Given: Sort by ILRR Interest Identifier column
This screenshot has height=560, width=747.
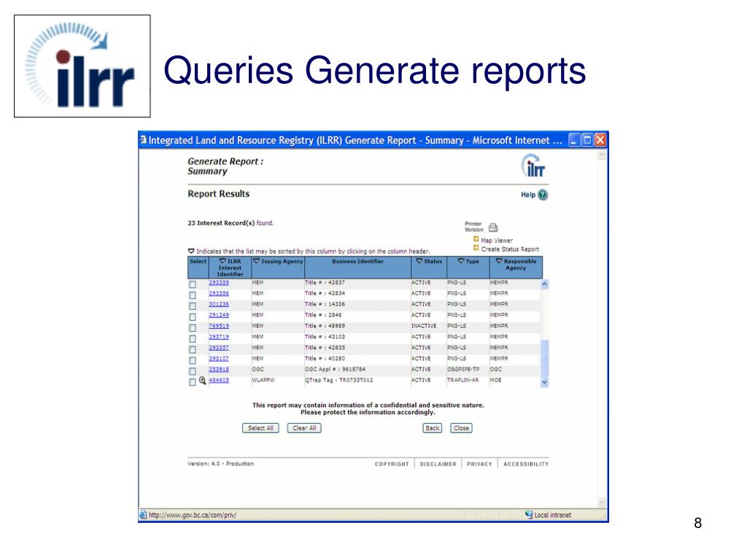Looking at the screenshot, I should tap(230, 268).
